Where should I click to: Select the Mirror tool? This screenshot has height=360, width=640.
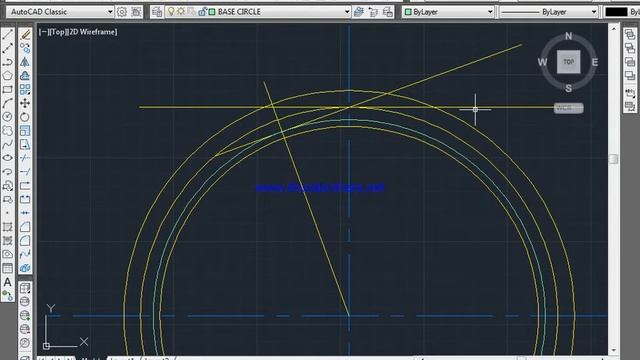(x=25, y=62)
